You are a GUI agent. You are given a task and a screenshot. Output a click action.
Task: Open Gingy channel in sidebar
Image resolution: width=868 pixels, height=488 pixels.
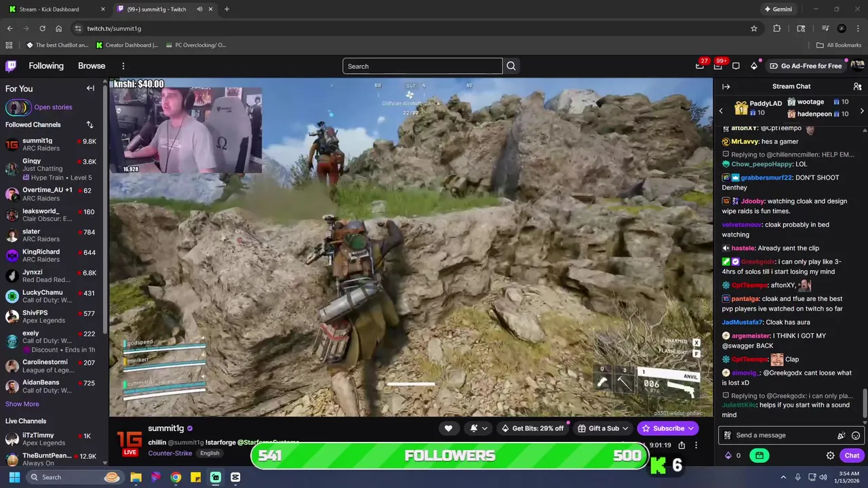click(52, 169)
